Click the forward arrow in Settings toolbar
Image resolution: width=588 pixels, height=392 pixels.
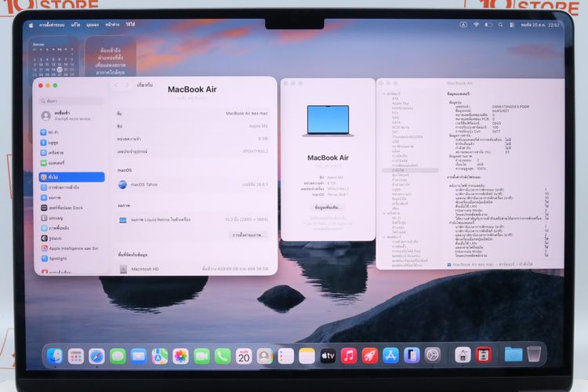[x=127, y=85]
